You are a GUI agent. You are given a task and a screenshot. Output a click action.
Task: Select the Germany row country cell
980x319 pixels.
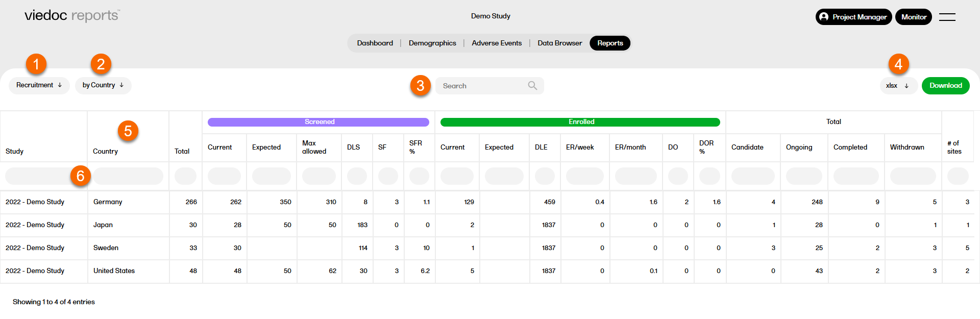108,202
